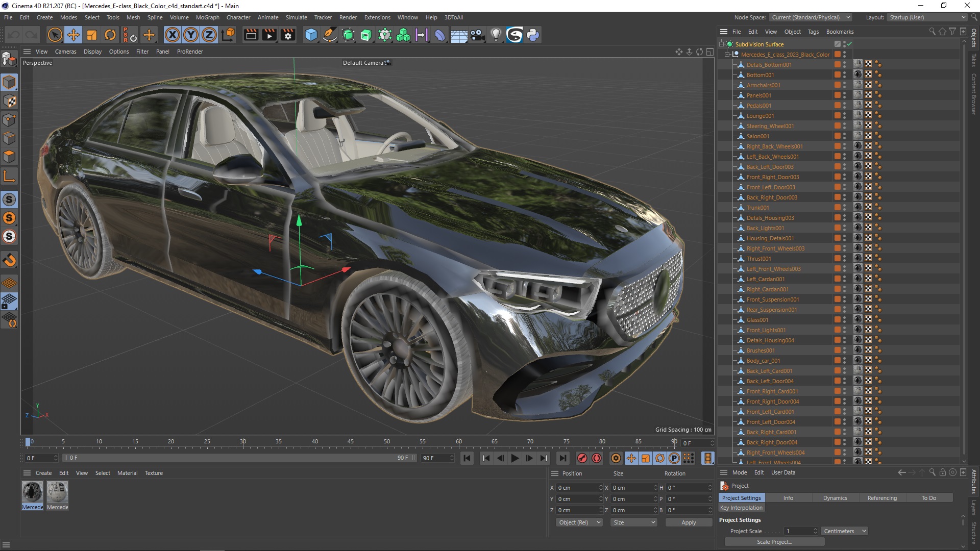Enable Polygons mode in left palette
The image size is (980, 551).
click(x=9, y=157)
